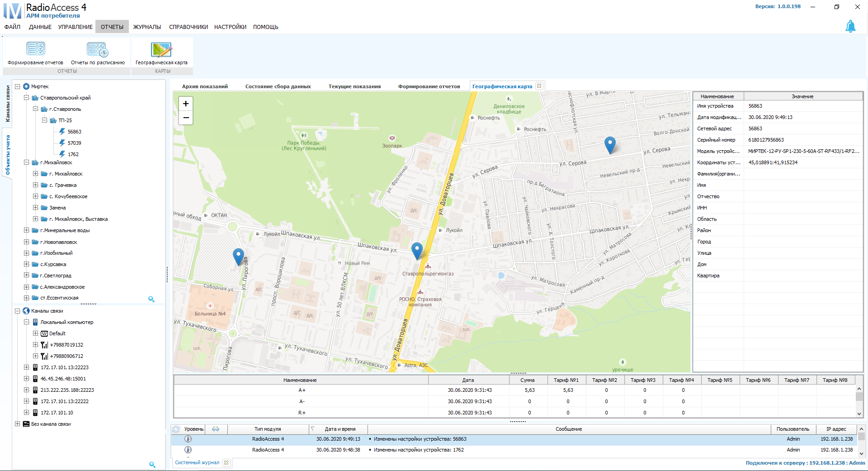Select meter 57039 in tree

click(x=74, y=143)
